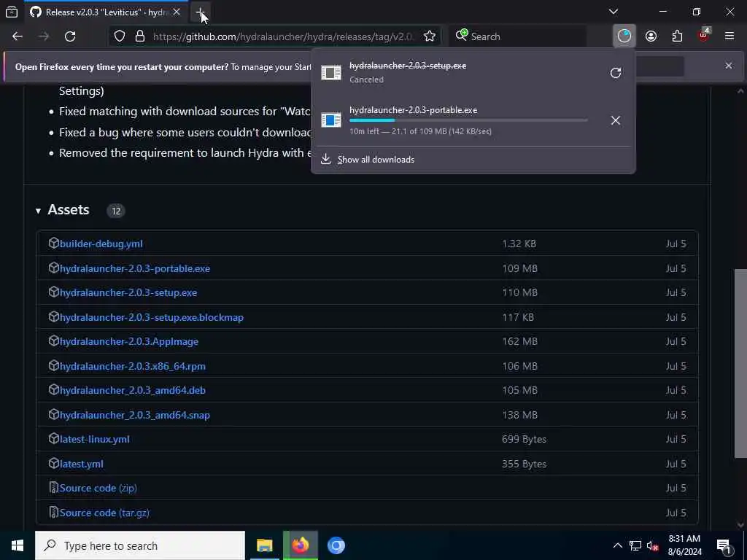Click into the Search box
The height and width of the screenshot is (560, 747).
click(x=517, y=36)
